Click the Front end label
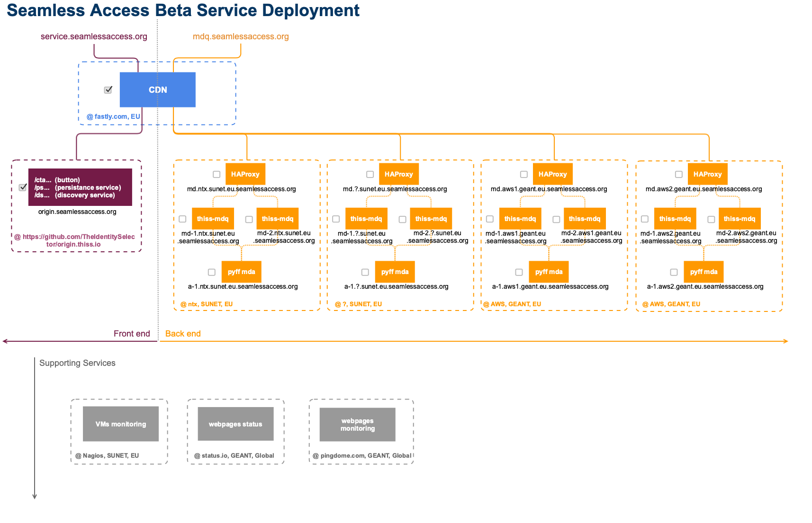Screen dimensions: 812x523 coord(132,334)
